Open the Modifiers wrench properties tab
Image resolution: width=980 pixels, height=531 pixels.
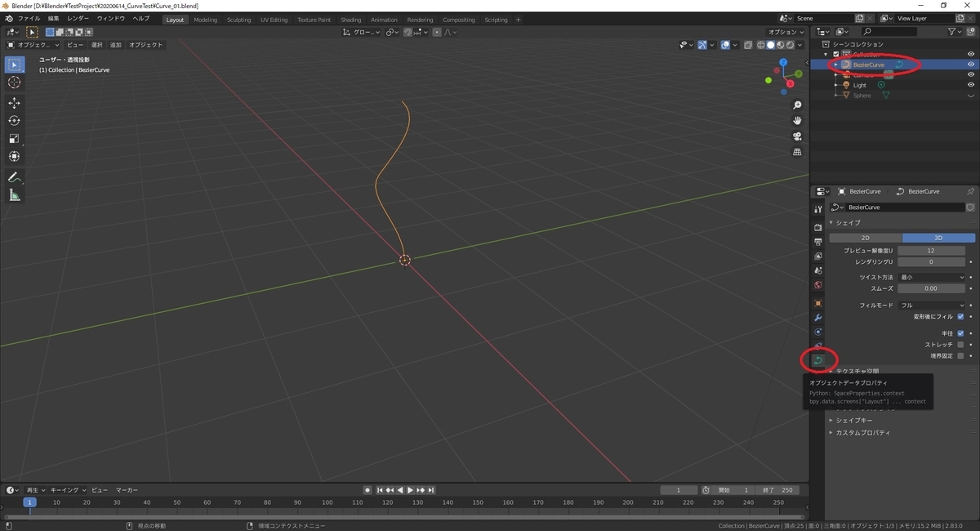818,317
